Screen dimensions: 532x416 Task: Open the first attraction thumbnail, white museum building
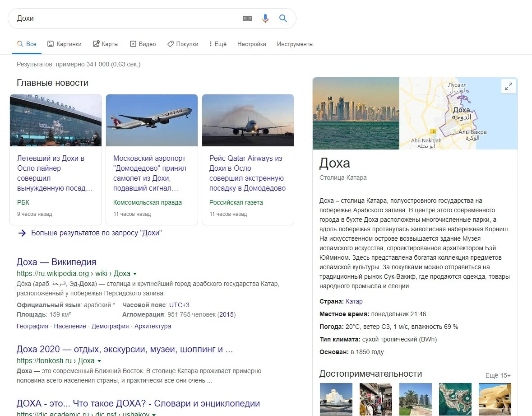pyautogui.click(x=336, y=399)
